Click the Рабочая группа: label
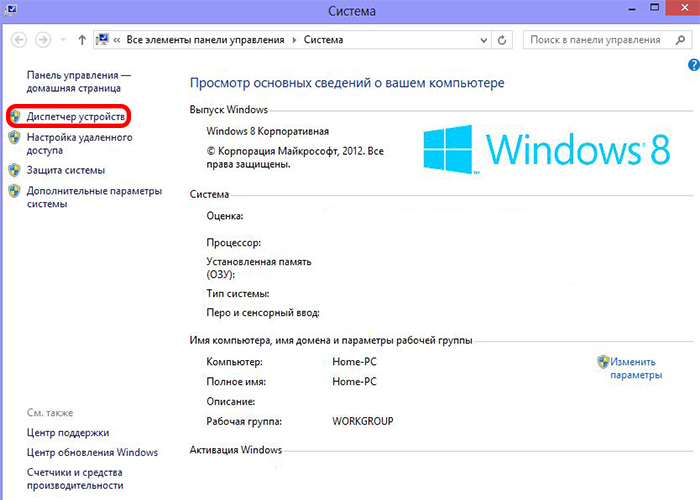Image resolution: width=700 pixels, height=500 pixels. click(x=244, y=421)
